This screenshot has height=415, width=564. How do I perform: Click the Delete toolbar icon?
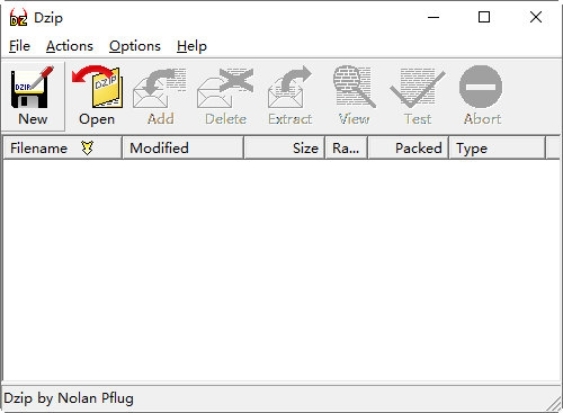point(225,88)
